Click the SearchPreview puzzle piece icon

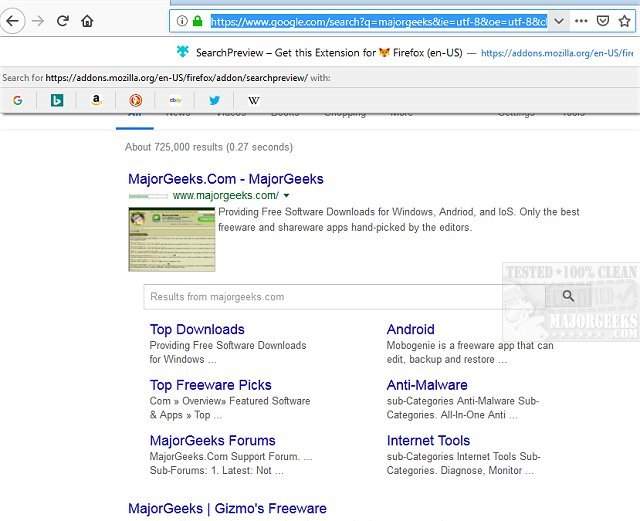[x=182, y=52]
